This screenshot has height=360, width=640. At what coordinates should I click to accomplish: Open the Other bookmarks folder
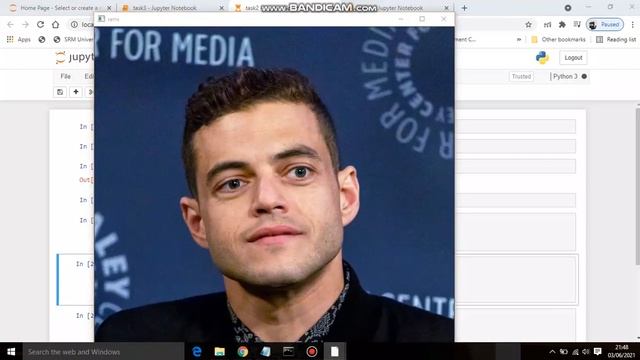pos(558,40)
